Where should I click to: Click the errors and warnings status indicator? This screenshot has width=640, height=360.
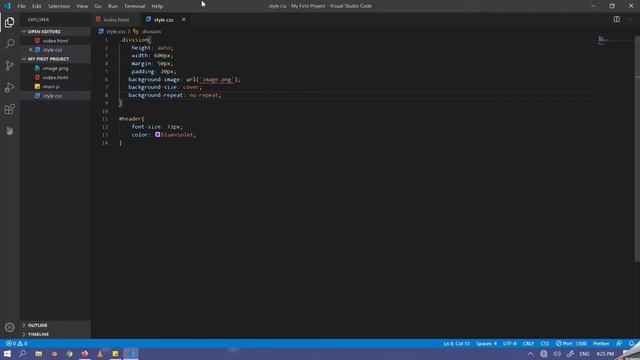coord(16,343)
